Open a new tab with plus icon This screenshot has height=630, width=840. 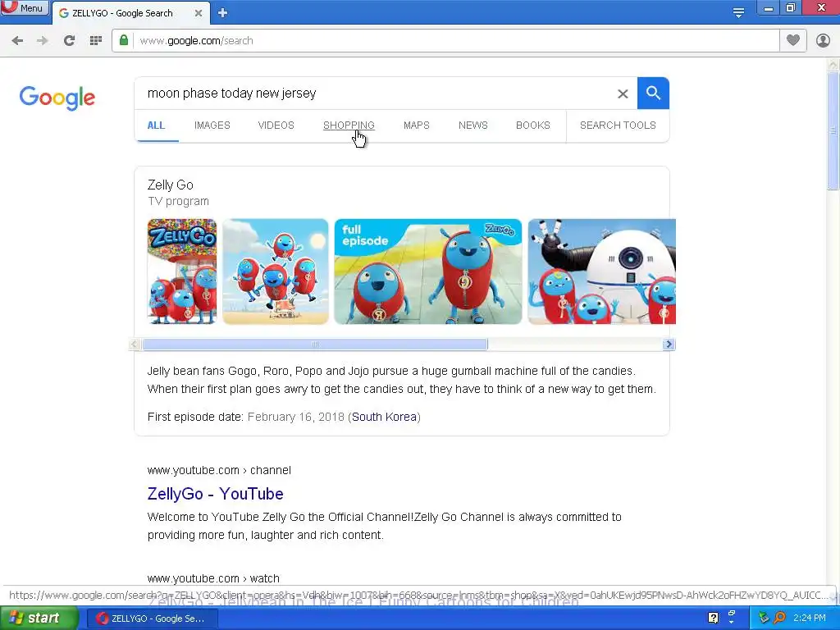[223, 13]
